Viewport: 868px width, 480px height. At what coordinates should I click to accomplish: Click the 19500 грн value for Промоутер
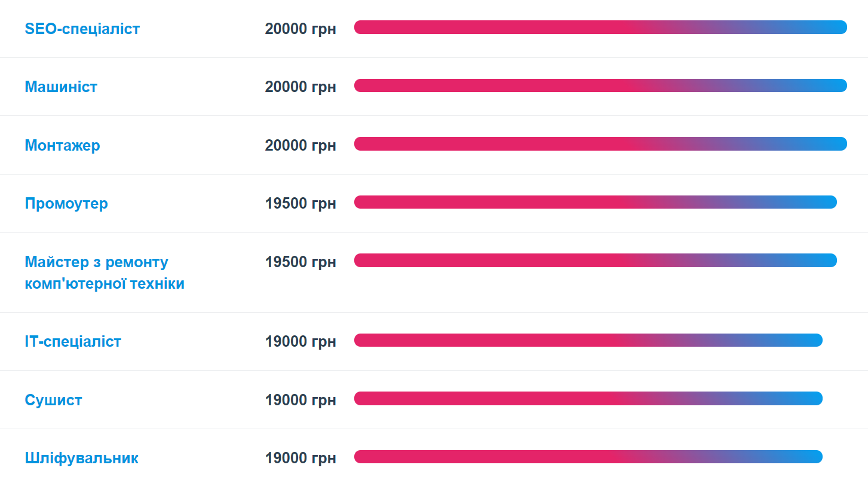pos(300,203)
